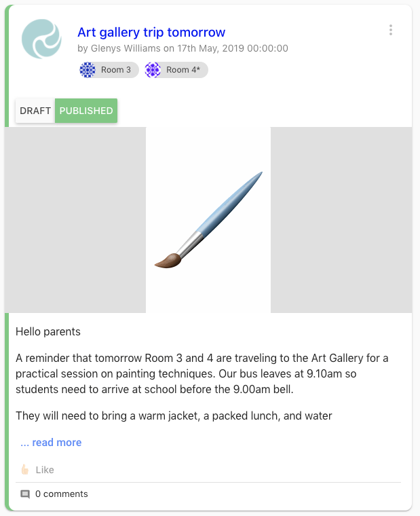Click the Art Gallery reminder paragraph
Viewport: 420px width, 516px height.
202,373
